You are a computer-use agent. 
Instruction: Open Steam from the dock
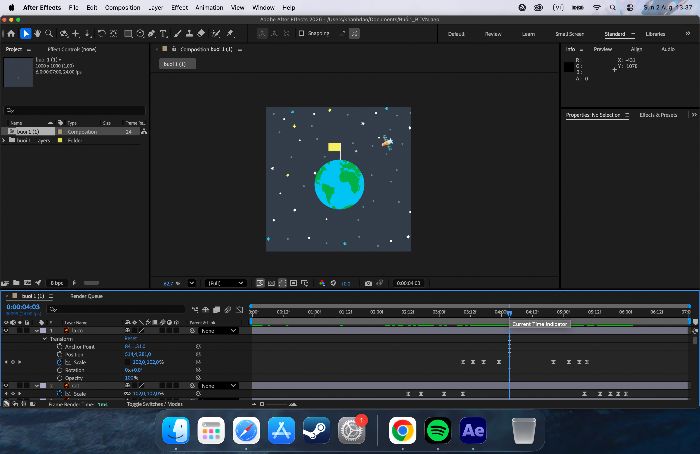317,430
